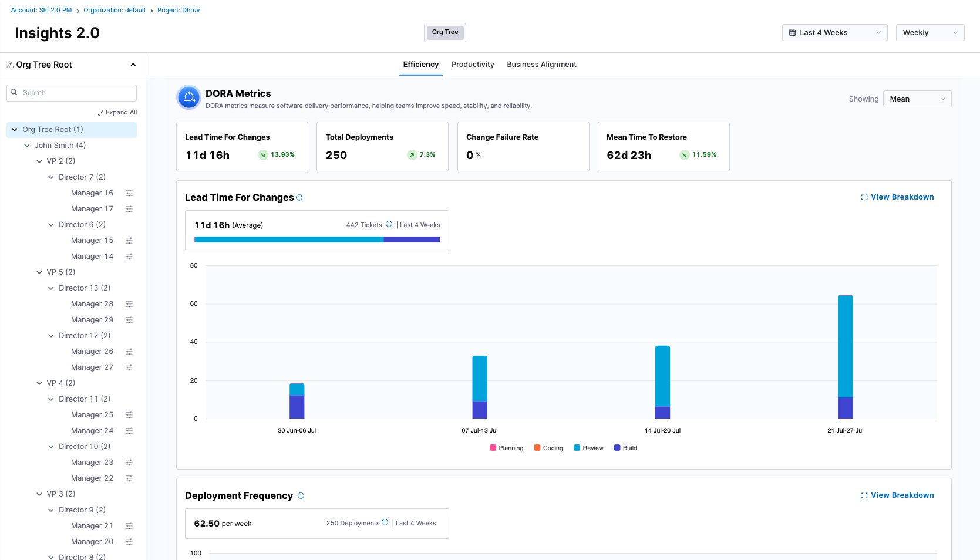Click the DORA Metrics circular icon
Image resolution: width=980 pixels, height=560 pixels.
tap(189, 97)
